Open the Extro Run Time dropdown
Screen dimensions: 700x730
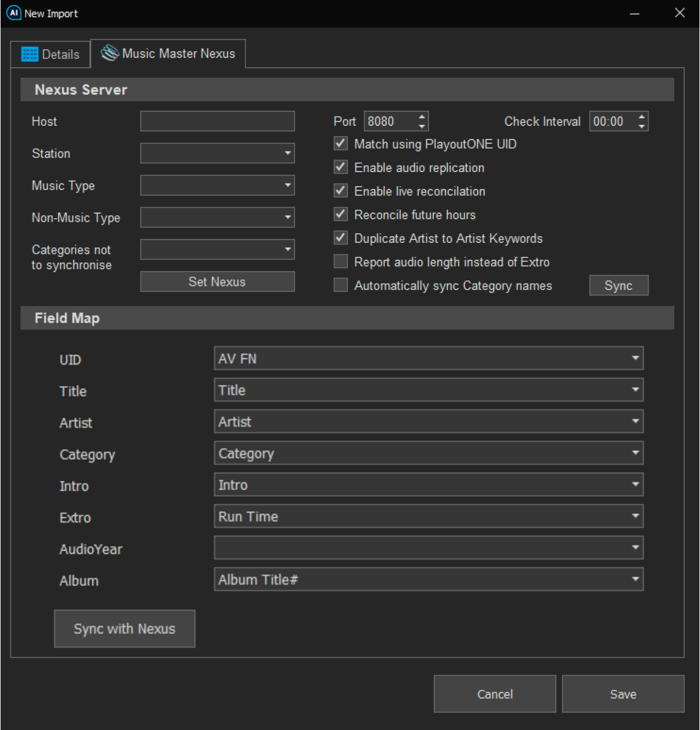(x=428, y=516)
